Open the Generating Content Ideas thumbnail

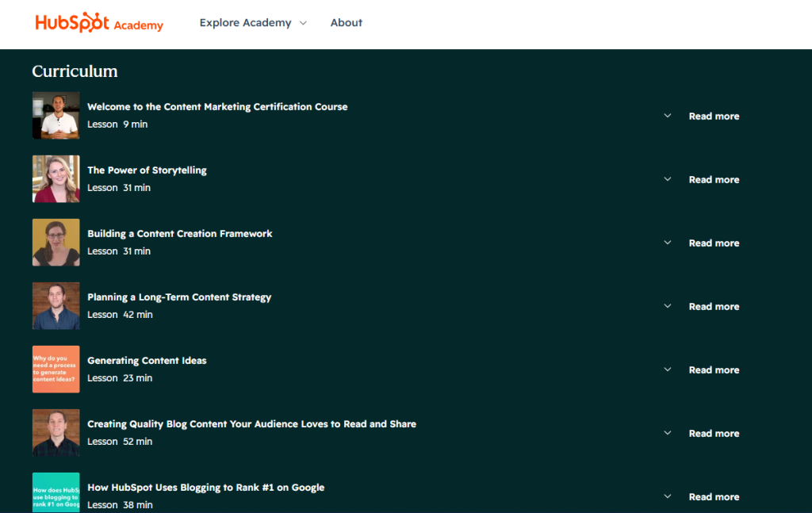[56, 369]
